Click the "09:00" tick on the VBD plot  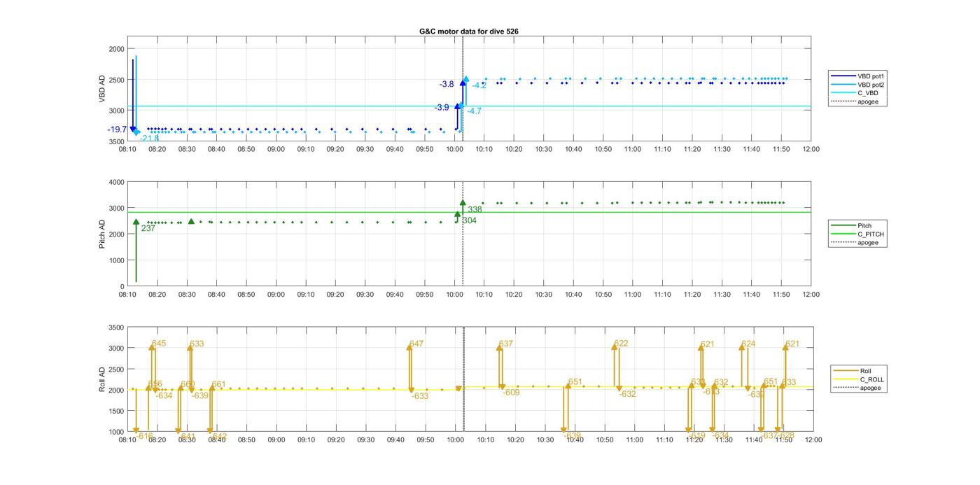point(276,149)
